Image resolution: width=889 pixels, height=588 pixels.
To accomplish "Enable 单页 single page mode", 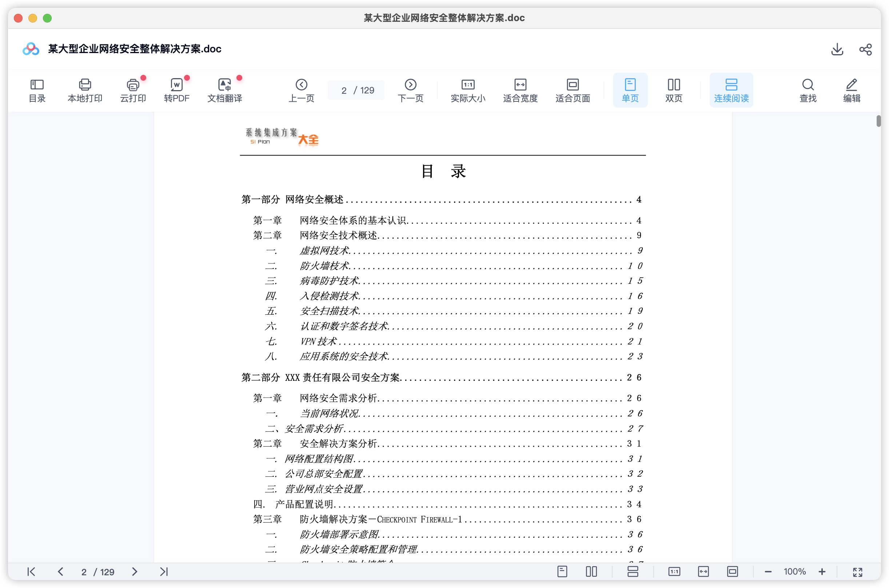I will click(x=630, y=90).
